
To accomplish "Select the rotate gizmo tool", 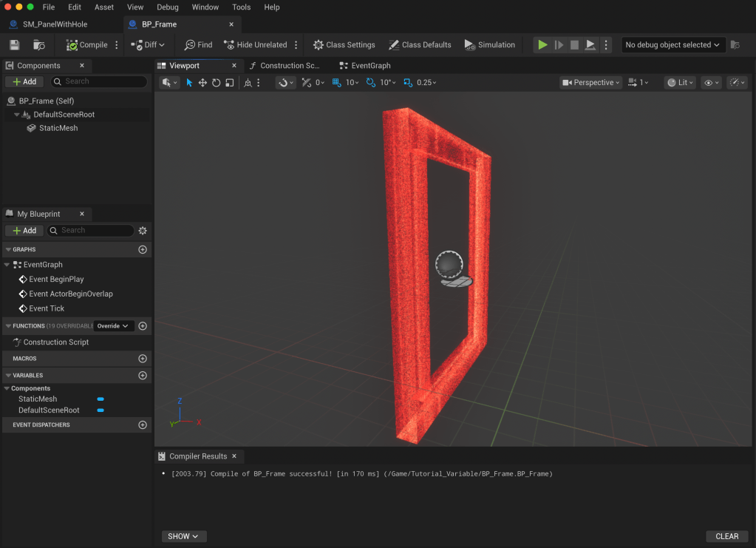I will tap(216, 83).
